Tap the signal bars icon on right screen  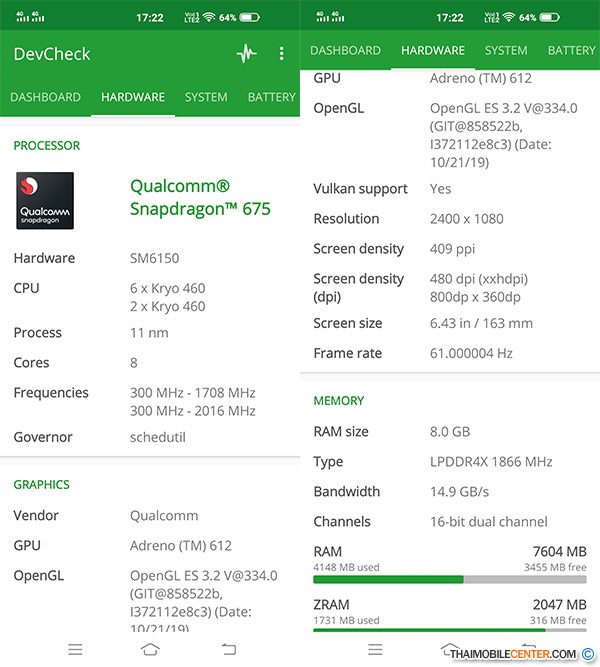click(330, 17)
